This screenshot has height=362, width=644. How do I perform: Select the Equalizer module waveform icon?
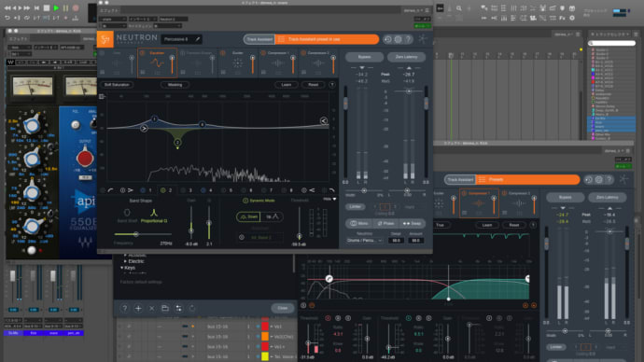[157, 63]
